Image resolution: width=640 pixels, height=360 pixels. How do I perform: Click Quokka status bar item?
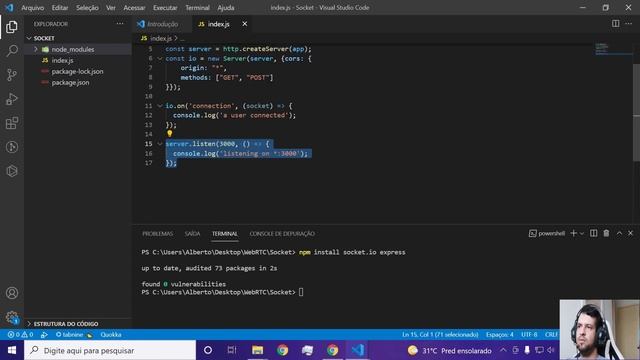coord(111,334)
